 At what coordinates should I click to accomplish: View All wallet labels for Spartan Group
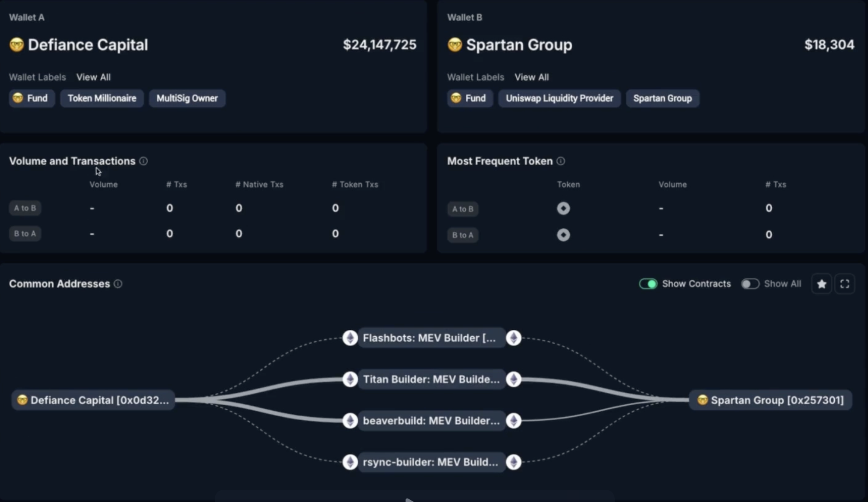pyautogui.click(x=532, y=77)
